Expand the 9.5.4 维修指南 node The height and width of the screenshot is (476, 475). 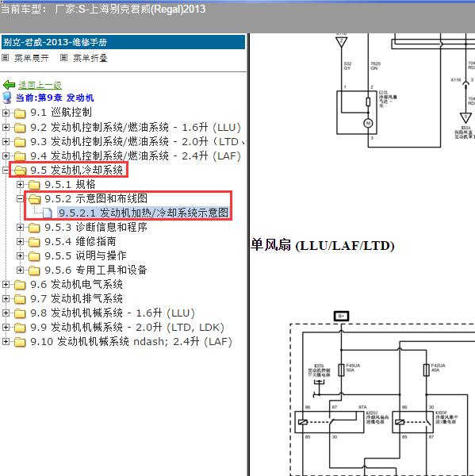[x=20, y=241]
